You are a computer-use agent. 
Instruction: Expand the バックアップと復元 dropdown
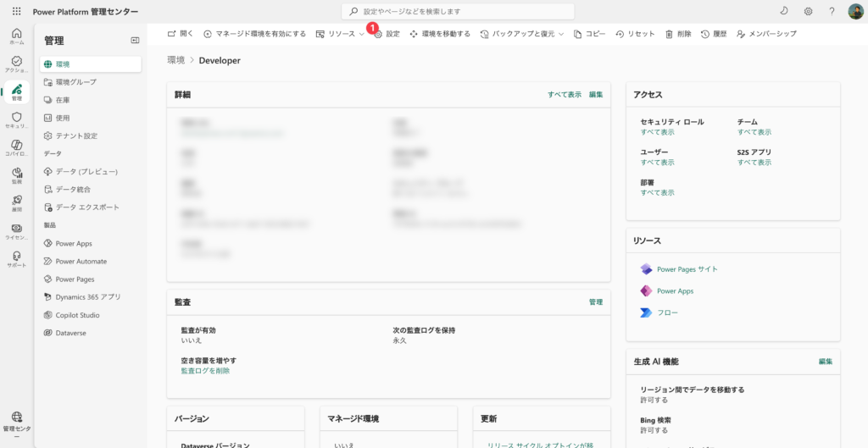(521, 34)
